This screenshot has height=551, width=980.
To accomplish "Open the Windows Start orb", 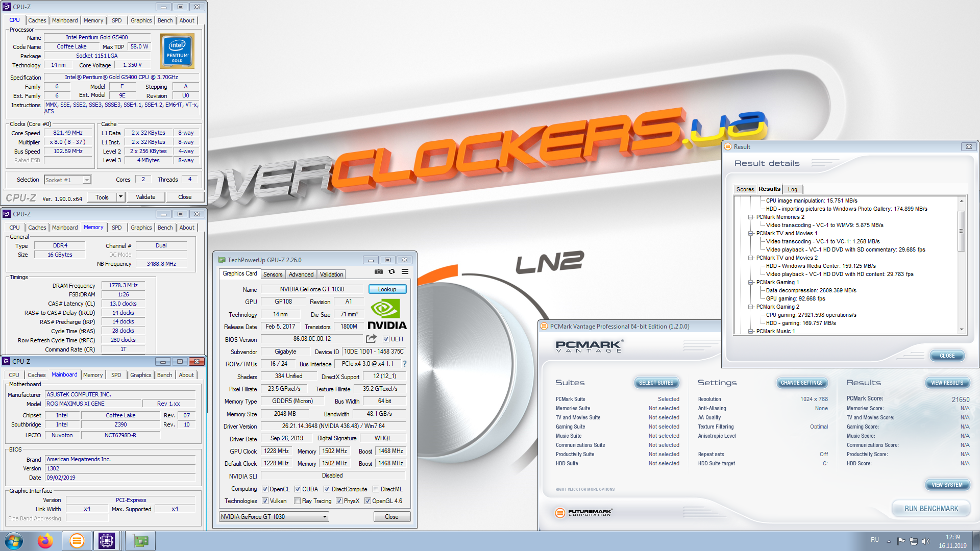I will tap(14, 541).
